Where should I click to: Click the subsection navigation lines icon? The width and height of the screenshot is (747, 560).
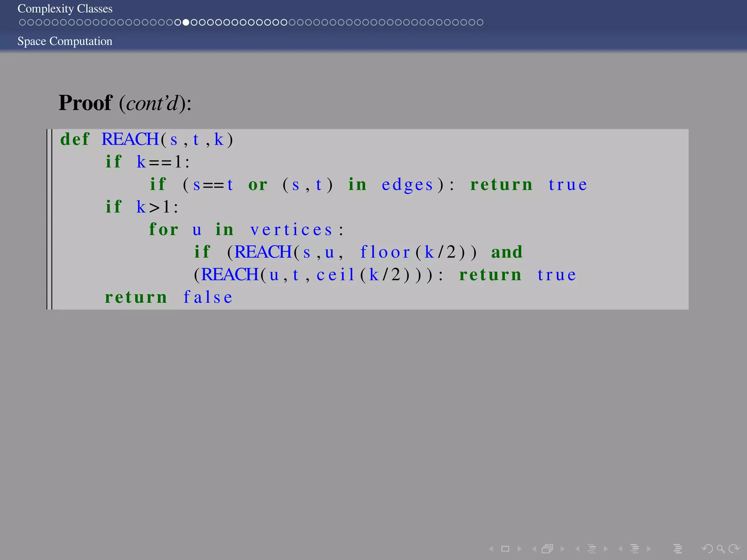click(592, 548)
